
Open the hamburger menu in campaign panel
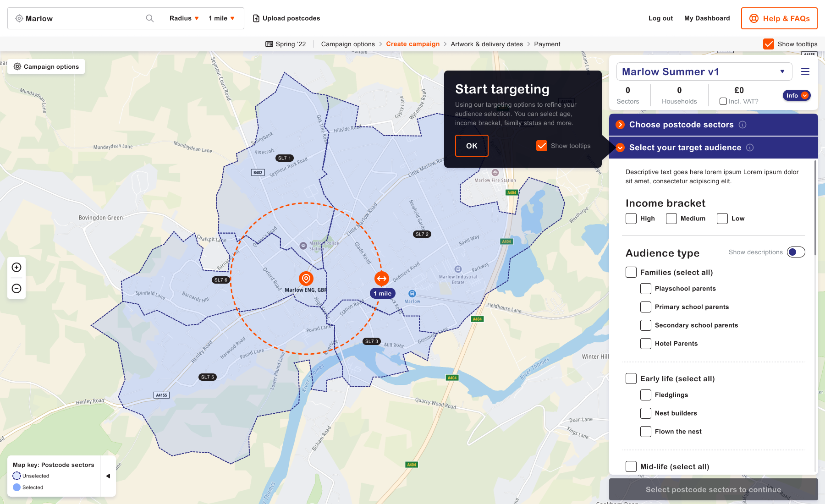(805, 71)
